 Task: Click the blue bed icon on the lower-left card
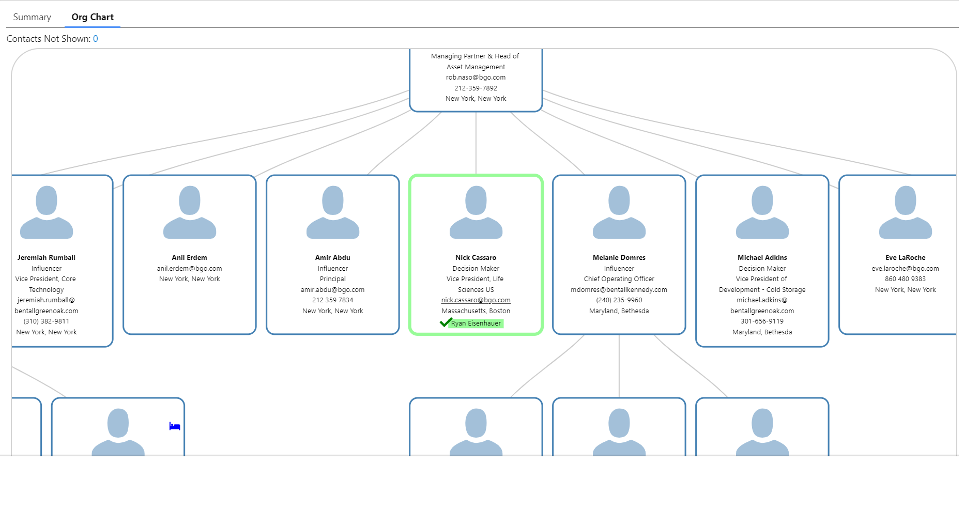175,426
